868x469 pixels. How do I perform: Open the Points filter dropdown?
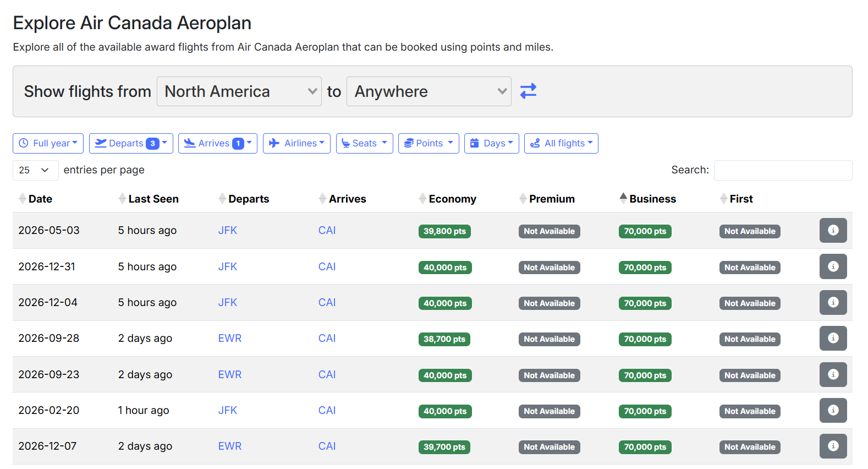coord(428,143)
